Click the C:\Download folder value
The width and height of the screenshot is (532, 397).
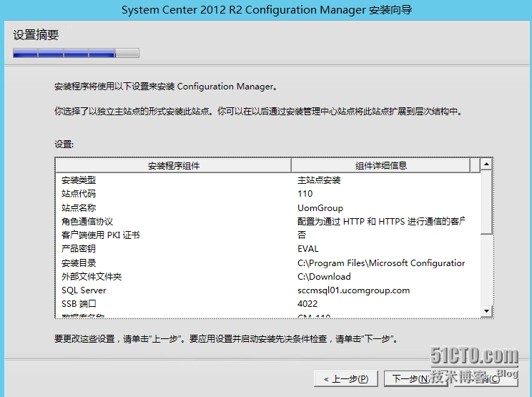click(x=324, y=277)
